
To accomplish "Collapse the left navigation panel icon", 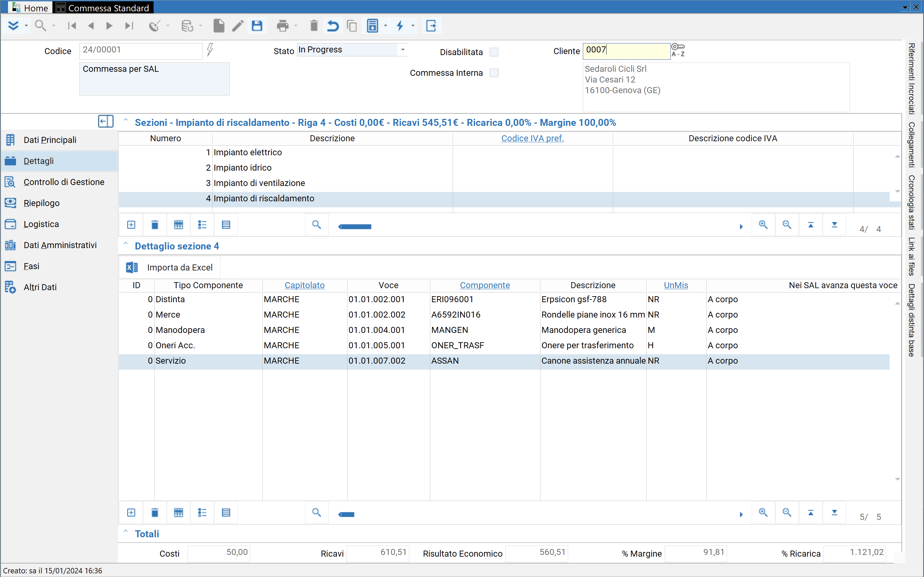I will pyautogui.click(x=106, y=121).
